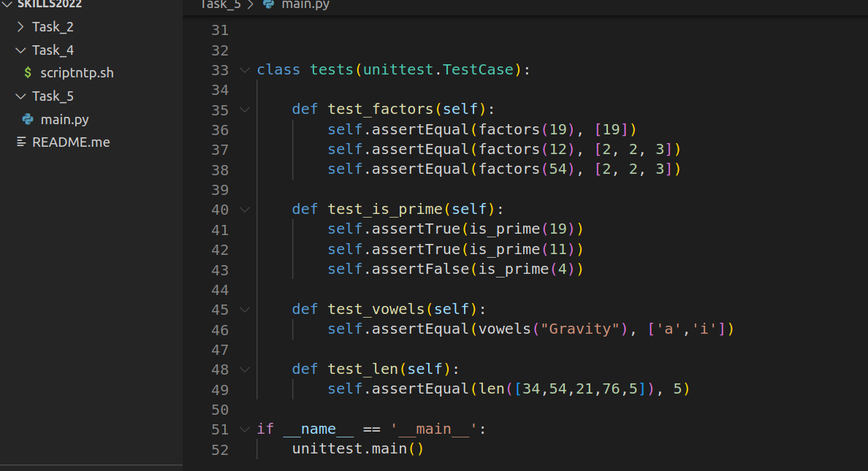
Task: Select the Task_2 folder label
Action: coord(53,27)
